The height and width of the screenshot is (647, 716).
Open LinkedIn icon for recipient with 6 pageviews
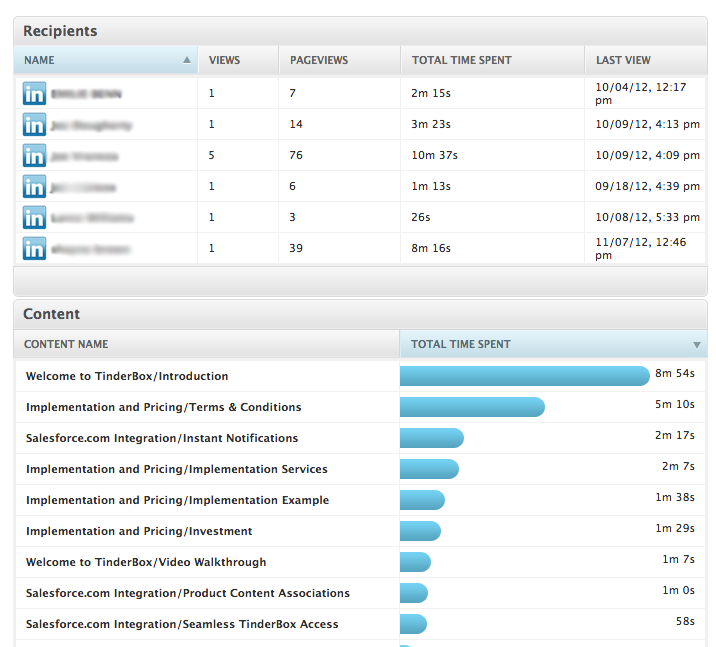tap(34, 187)
